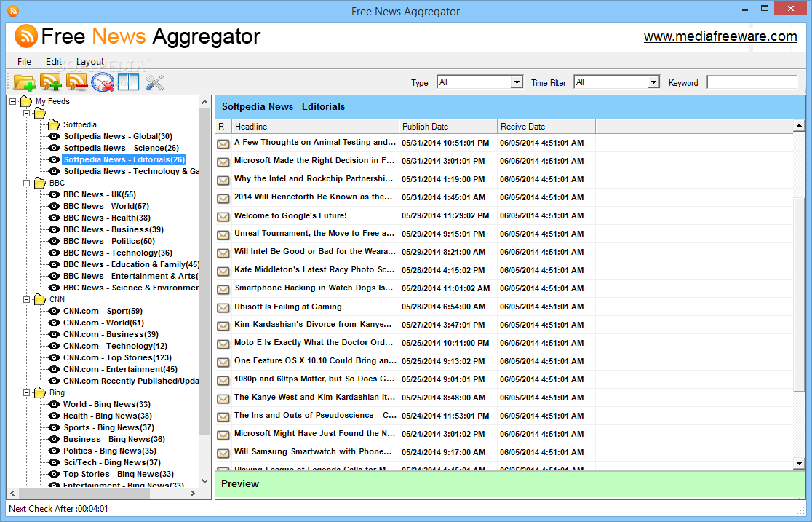Click the two-pane layout toolbar icon
Viewport: 812px width, 522px height.
point(128,82)
